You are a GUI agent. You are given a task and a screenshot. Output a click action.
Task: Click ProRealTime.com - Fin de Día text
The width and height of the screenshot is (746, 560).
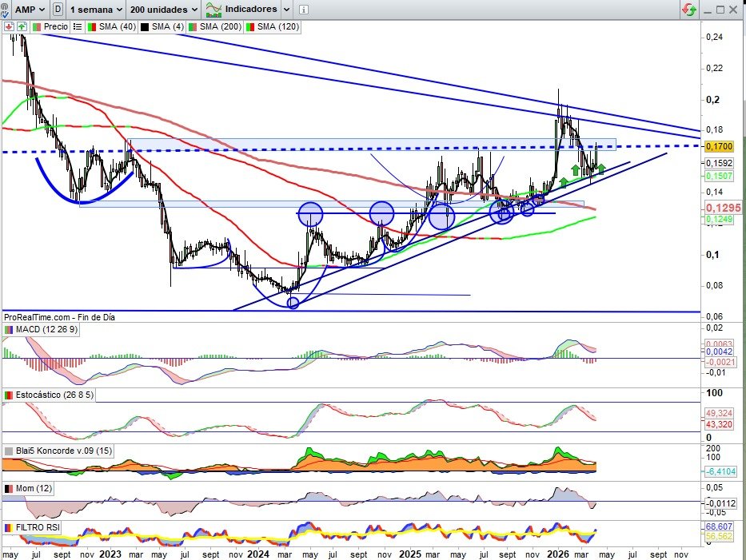pos(59,317)
